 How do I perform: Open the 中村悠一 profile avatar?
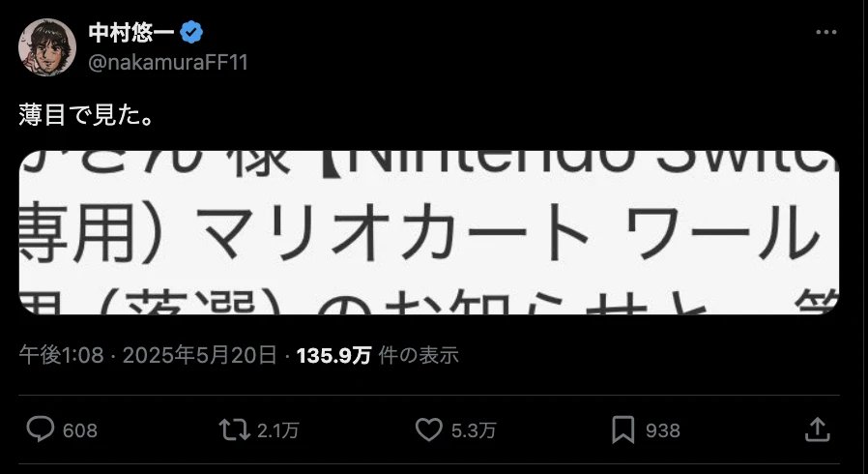point(47,47)
